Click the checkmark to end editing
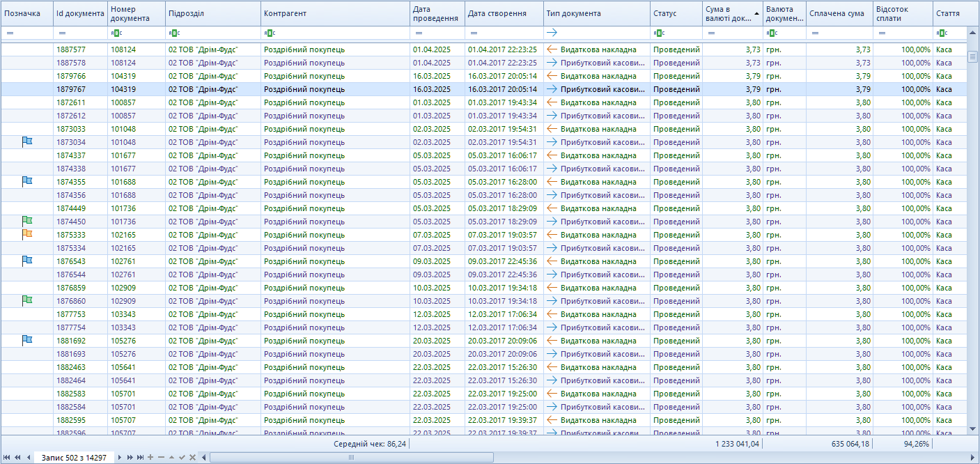 tap(182, 457)
